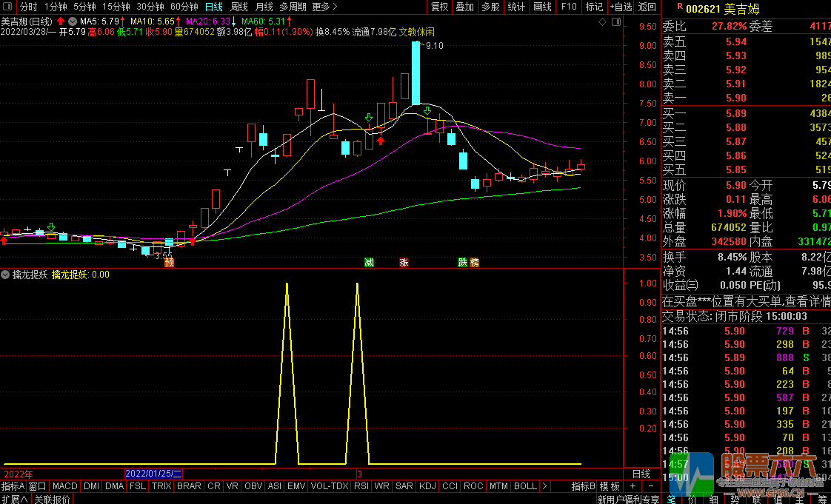Select the TRIX indicator

coord(161,486)
